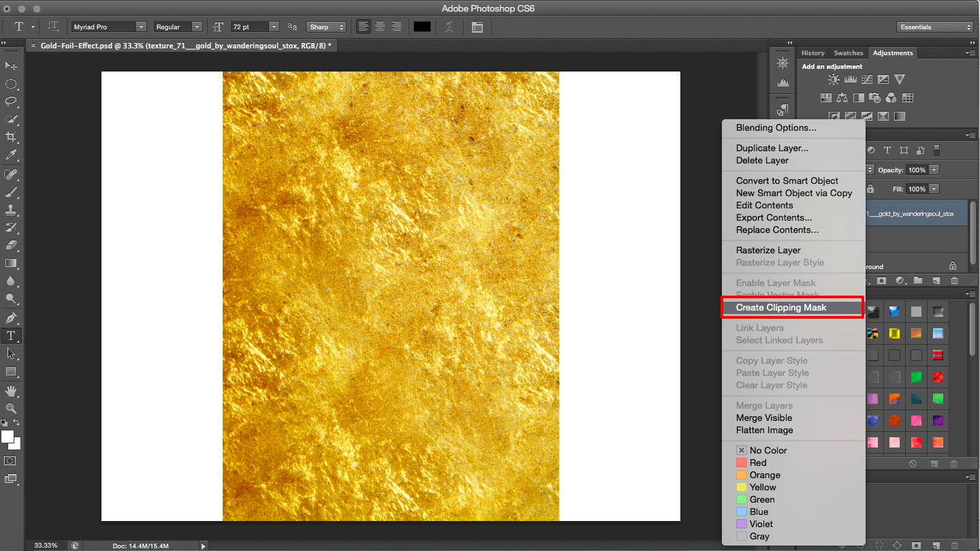Click the black text color swatch

(x=422, y=27)
